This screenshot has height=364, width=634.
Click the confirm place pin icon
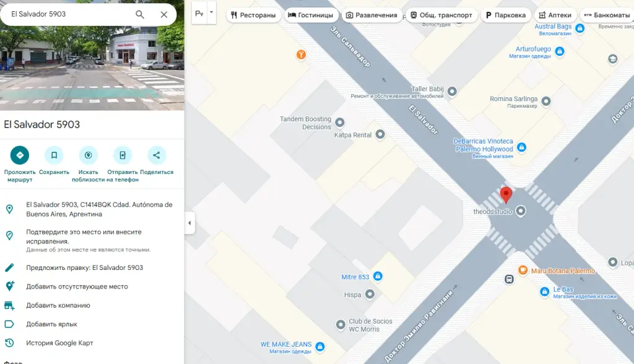pos(9,235)
